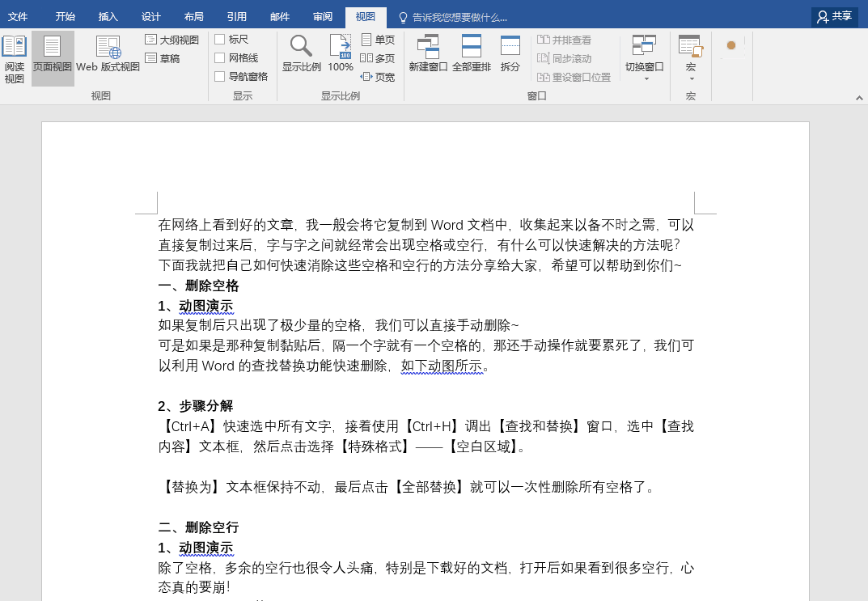
Task: Open the Mailings tab (邮件)
Action: tap(280, 17)
